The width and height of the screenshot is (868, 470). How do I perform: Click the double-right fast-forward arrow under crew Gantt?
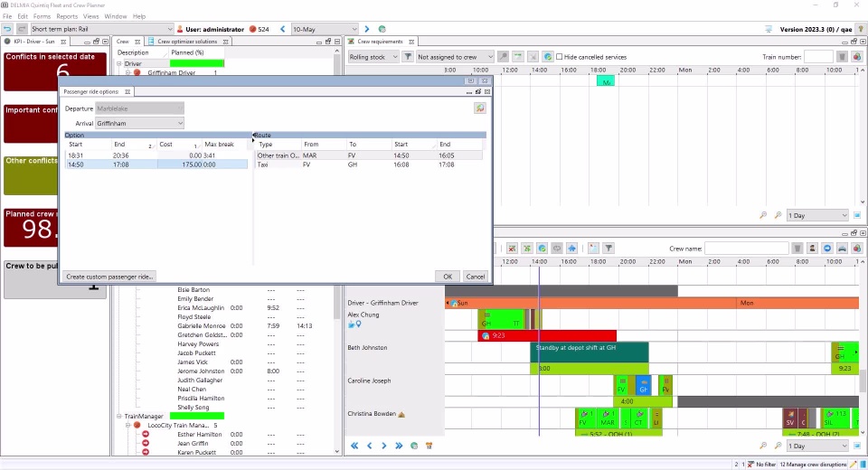click(399, 446)
